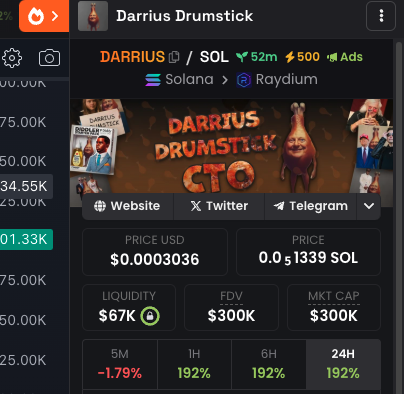Select the 6H timeframe tab
404x394 pixels.
[269, 364]
